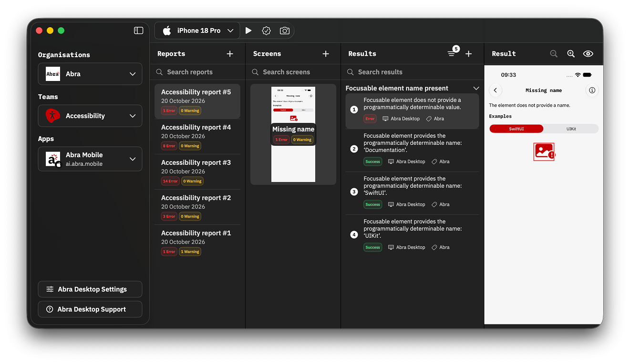Click the info icon in phone preview
Image resolution: width=630 pixels, height=364 pixels.
coord(592,90)
